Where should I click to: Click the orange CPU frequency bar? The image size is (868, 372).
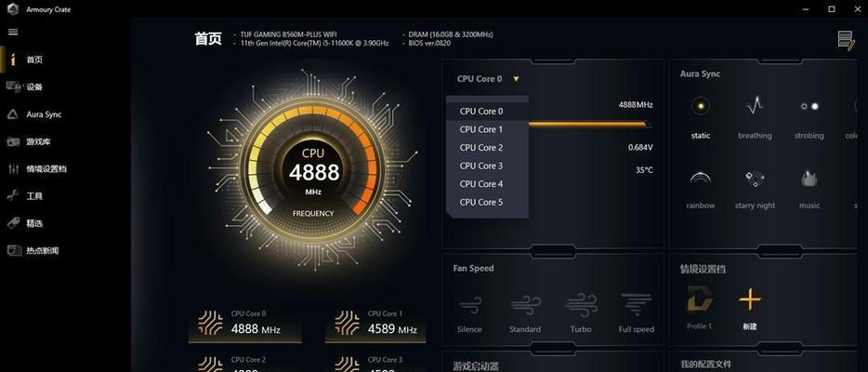[x=589, y=125]
